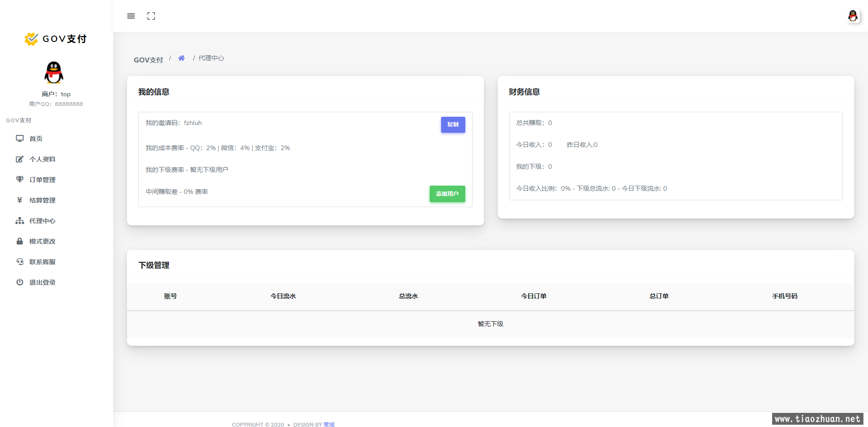Click the 商户: top label in sidebar
868x427 pixels.
click(56, 94)
